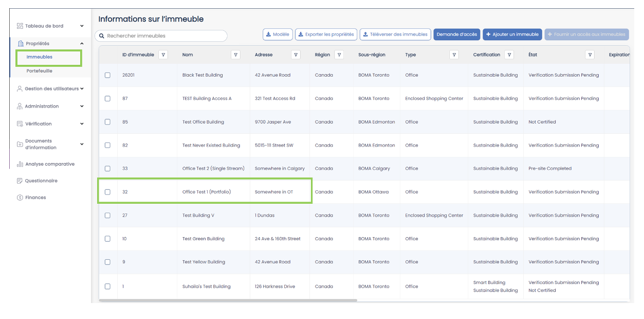The image size is (644, 319).
Task: Click the name Test Never Existed Building
Action: coord(211,145)
